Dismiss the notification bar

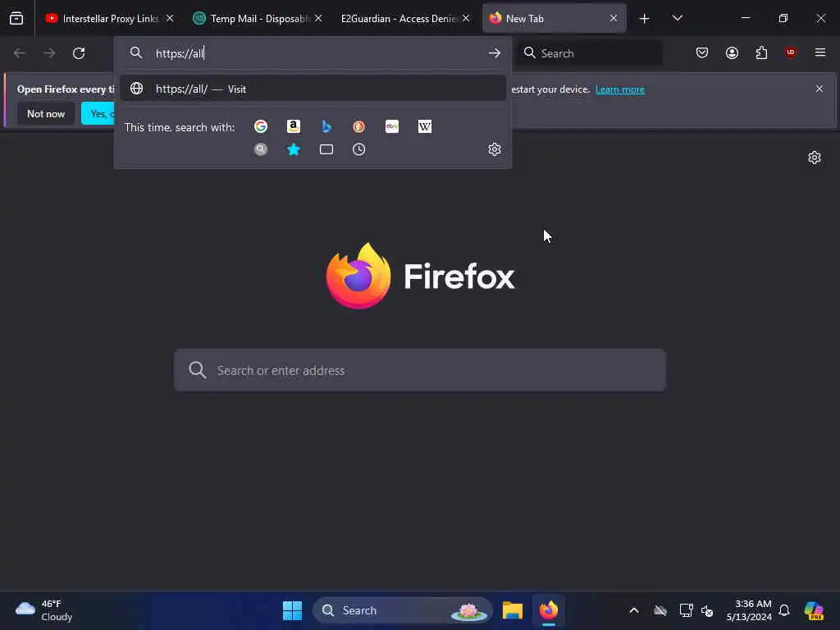click(819, 89)
